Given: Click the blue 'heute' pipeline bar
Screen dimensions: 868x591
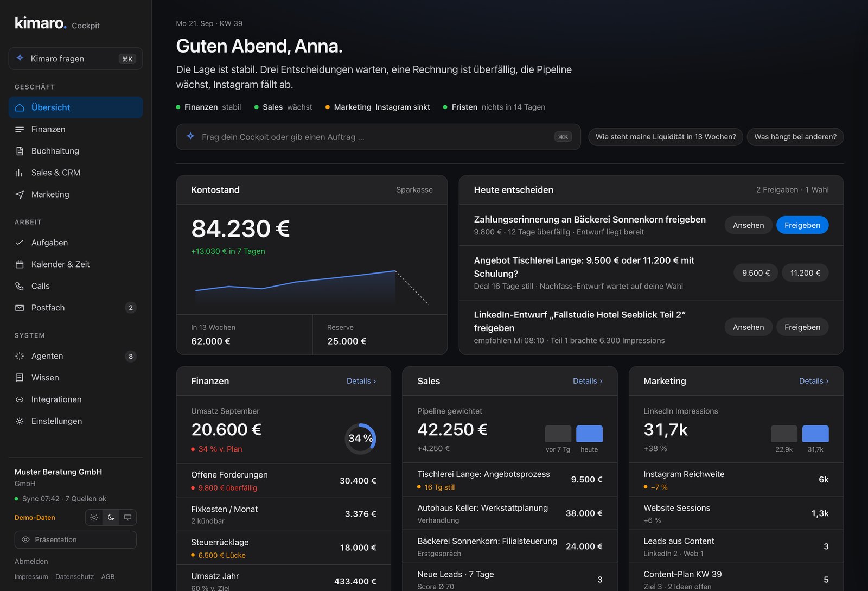Looking at the screenshot, I should coord(589,434).
